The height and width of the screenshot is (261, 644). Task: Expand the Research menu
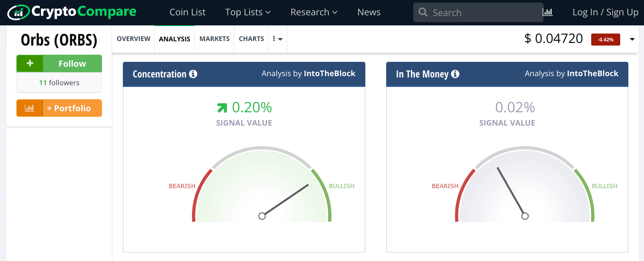[314, 12]
